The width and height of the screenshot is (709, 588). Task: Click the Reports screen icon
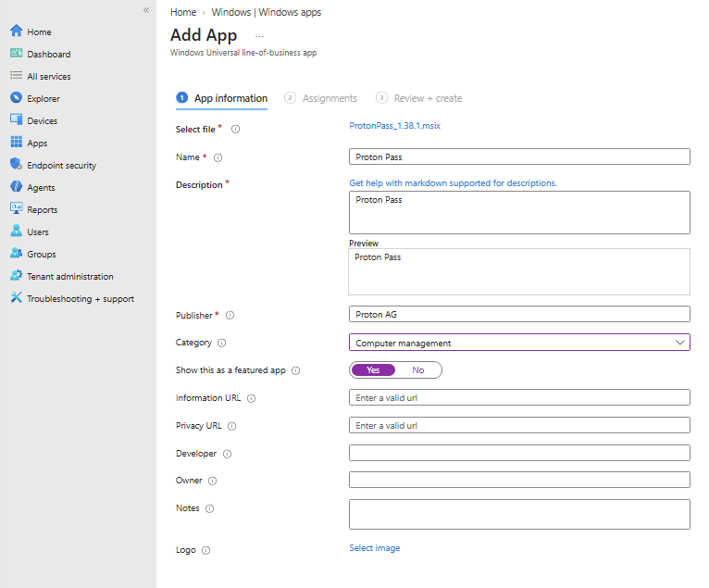pos(17,208)
